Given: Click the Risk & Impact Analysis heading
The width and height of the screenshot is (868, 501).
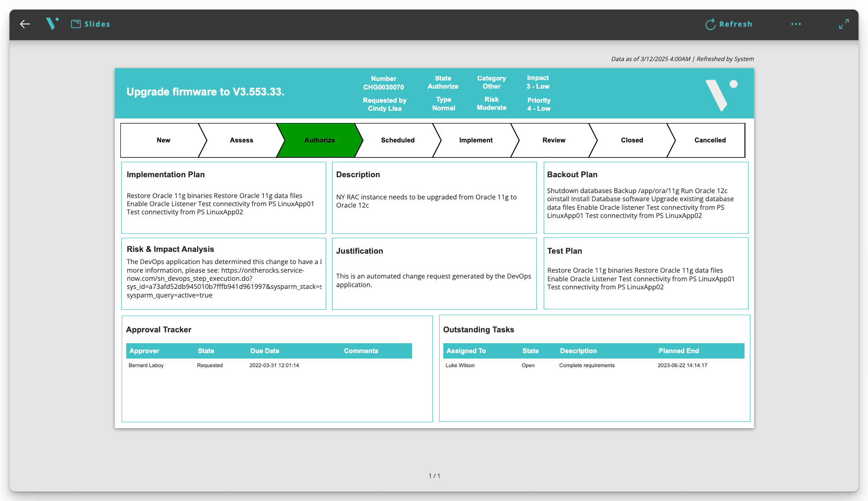Looking at the screenshot, I should tap(170, 249).
